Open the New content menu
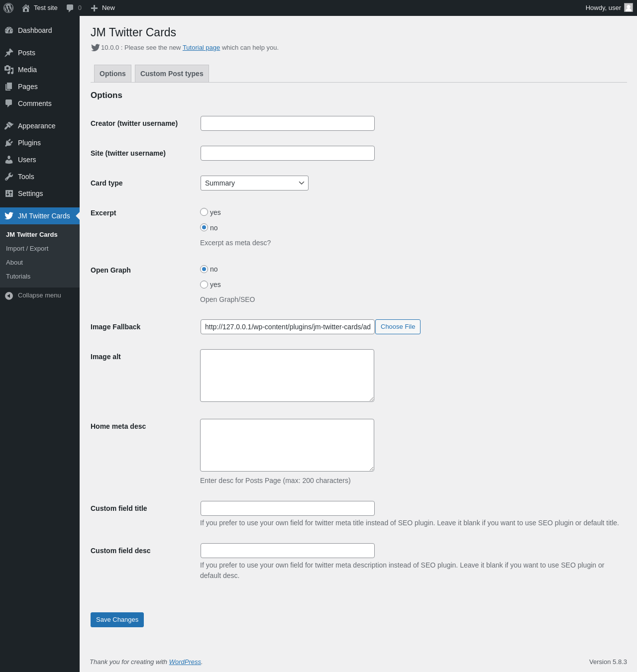The image size is (637, 672). click(103, 8)
